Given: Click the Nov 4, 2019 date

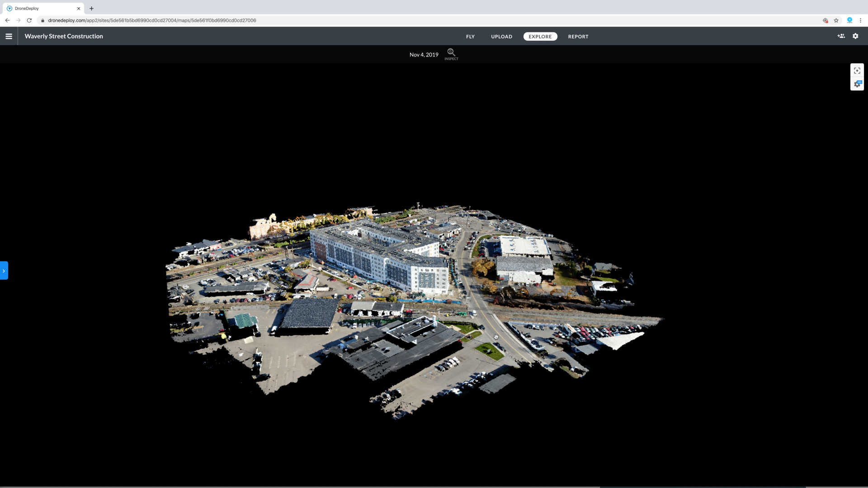Looking at the screenshot, I should point(424,55).
